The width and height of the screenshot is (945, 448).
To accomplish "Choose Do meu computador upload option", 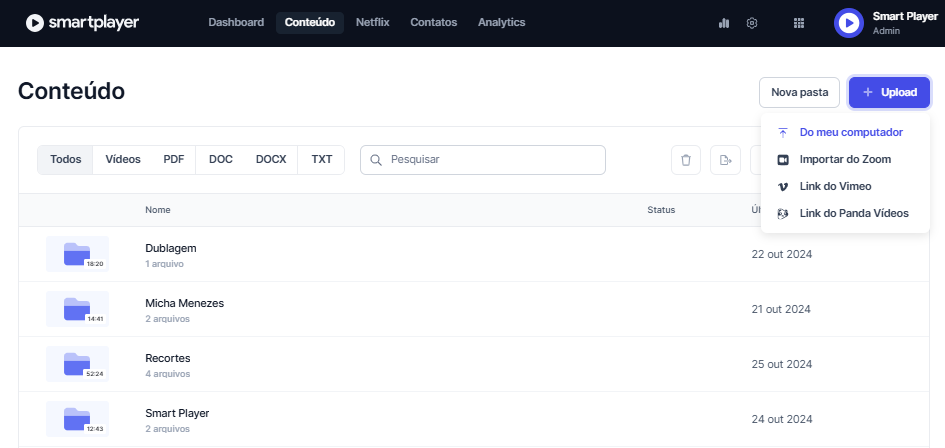I will pos(846,132).
